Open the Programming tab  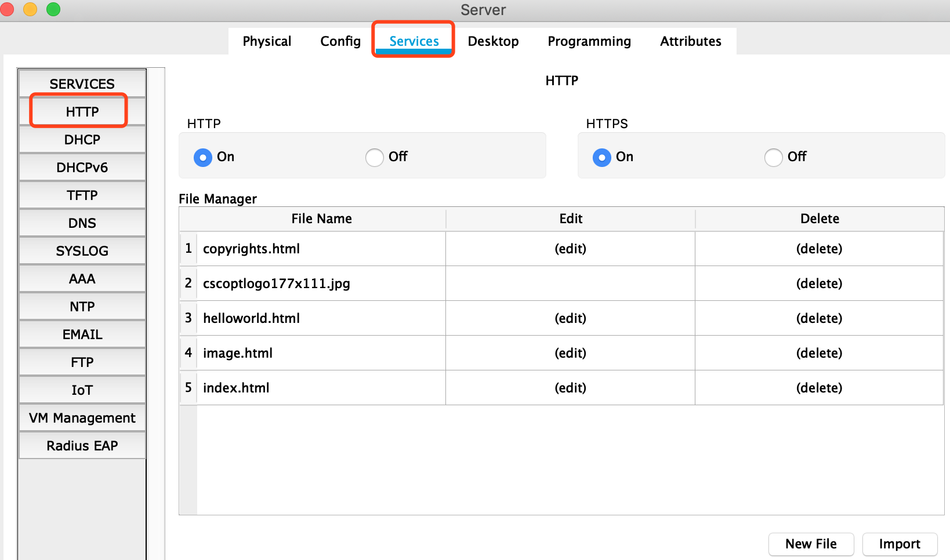tap(589, 41)
